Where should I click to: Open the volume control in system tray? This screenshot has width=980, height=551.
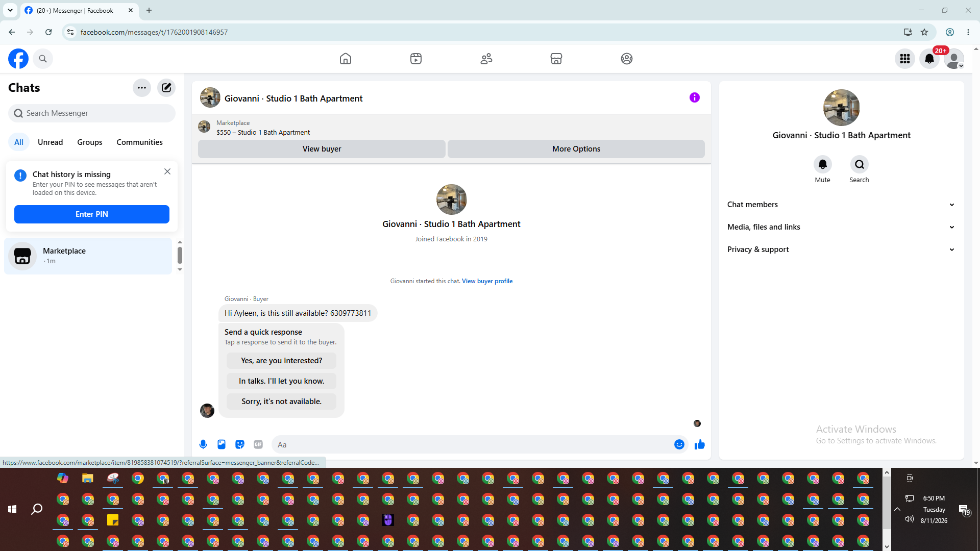click(910, 519)
